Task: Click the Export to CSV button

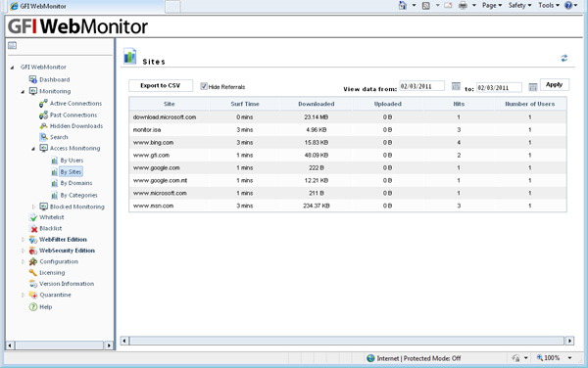Action: [161, 85]
